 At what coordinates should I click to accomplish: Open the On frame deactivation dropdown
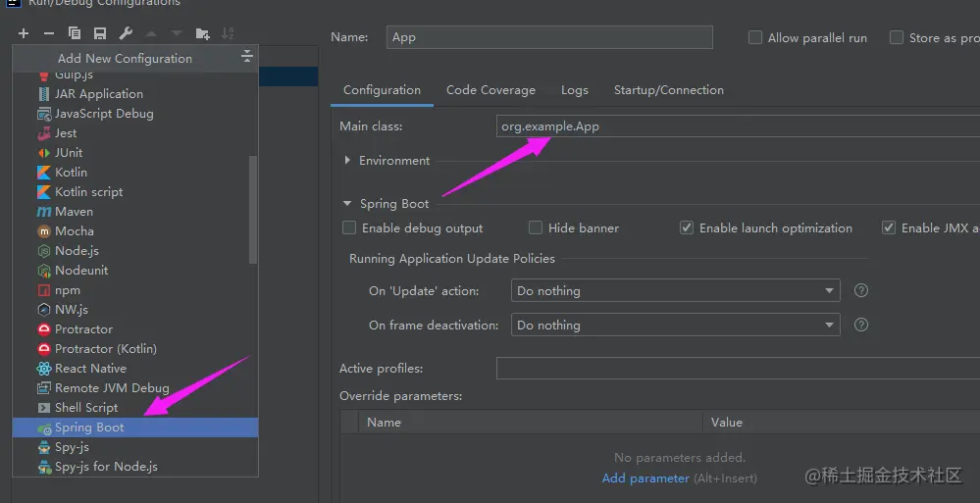pyautogui.click(x=676, y=325)
